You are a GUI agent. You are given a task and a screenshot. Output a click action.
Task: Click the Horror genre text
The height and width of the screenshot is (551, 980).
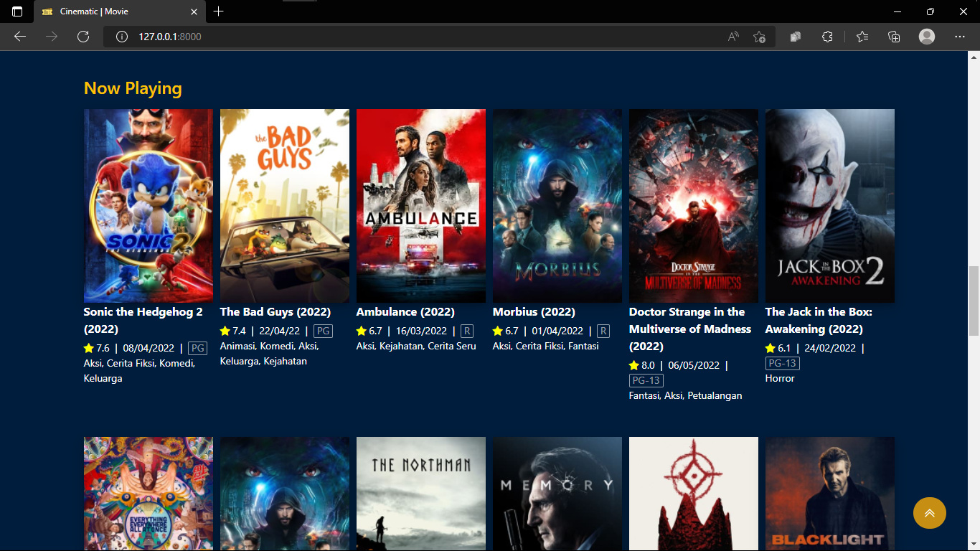780,378
